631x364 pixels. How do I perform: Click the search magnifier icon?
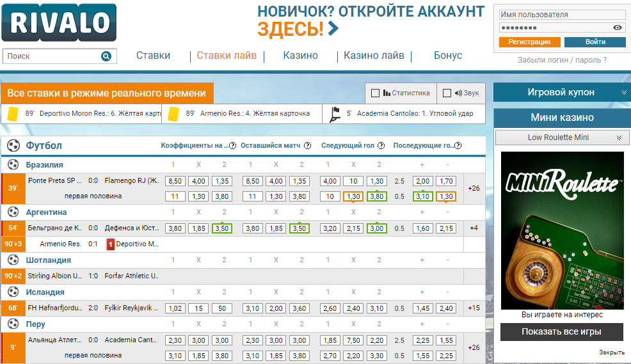pos(106,56)
